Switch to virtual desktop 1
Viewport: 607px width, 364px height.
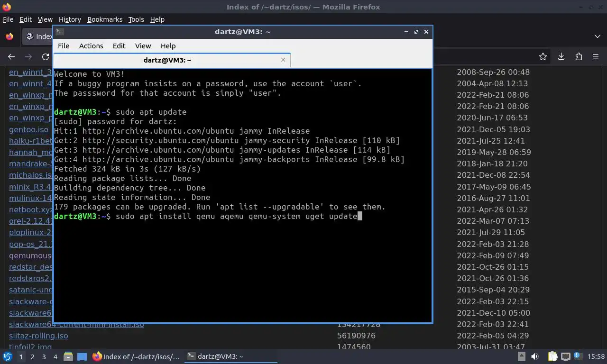pos(21,356)
